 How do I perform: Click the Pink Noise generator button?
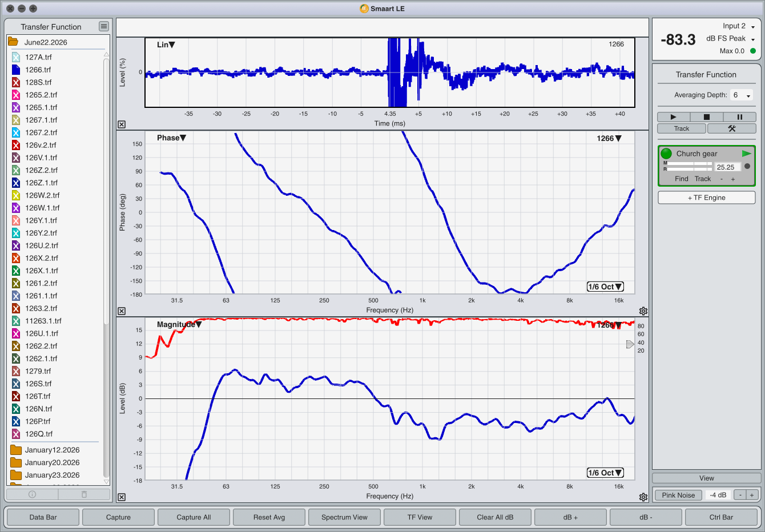[x=678, y=495]
